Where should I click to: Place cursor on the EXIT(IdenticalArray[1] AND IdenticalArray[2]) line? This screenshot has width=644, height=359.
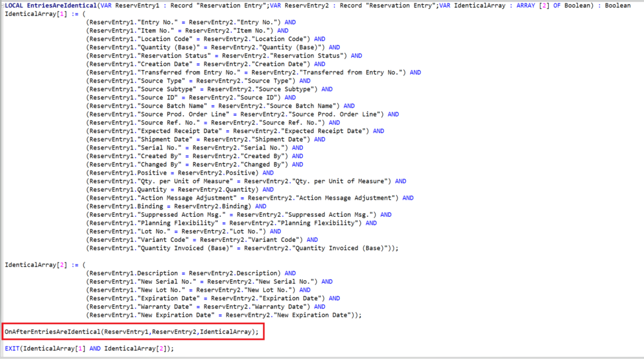(90, 348)
